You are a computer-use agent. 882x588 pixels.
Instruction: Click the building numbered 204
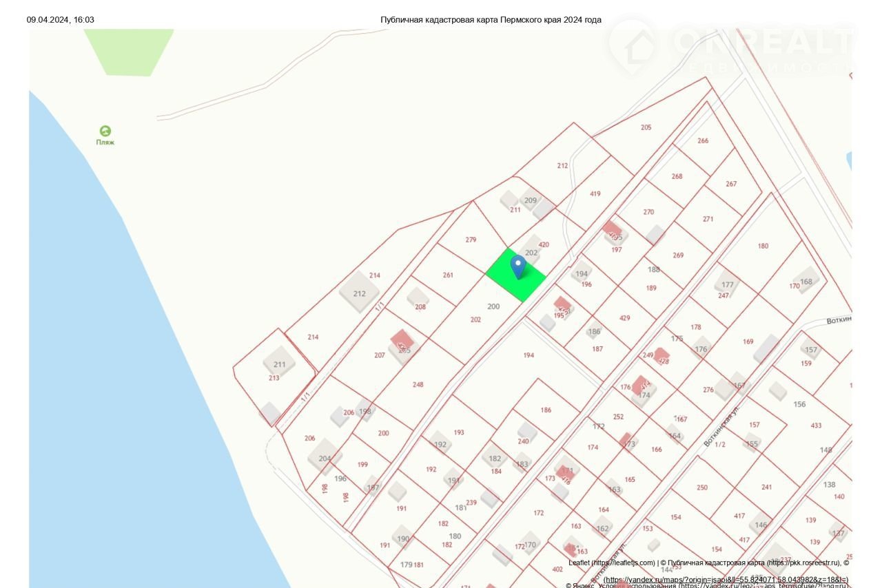[x=325, y=458]
